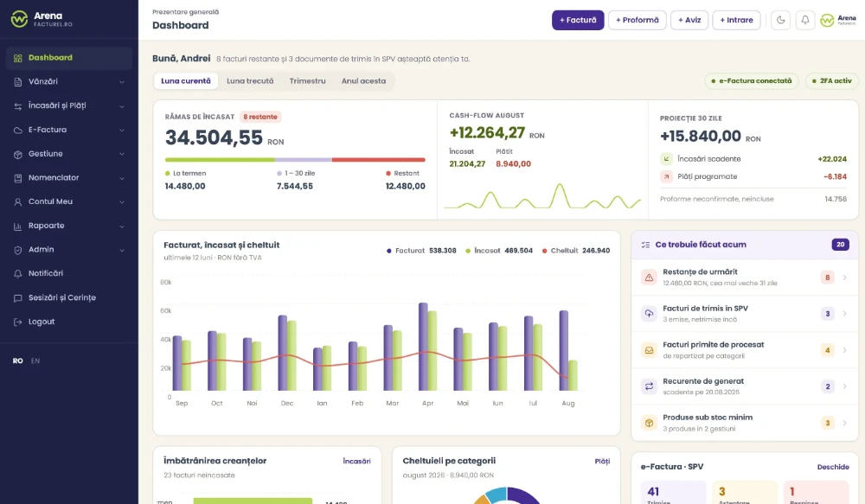Click the Dashboard grid icon in sidebar
Viewport: 865px width, 504px height.
(x=17, y=58)
